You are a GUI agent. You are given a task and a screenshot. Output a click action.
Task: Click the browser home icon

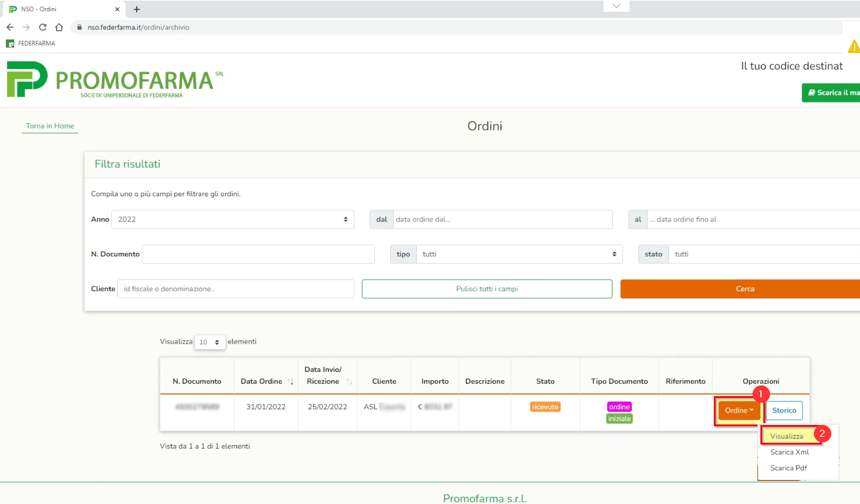(59, 27)
